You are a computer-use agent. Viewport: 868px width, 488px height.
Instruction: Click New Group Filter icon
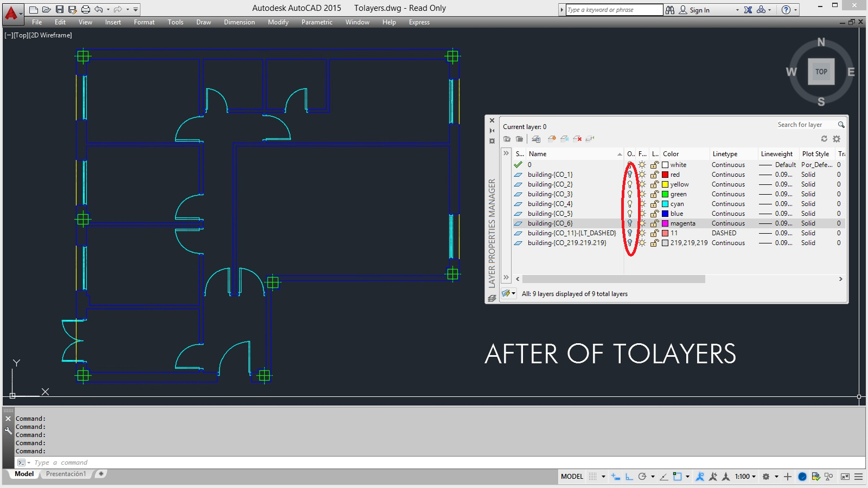click(520, 139)
